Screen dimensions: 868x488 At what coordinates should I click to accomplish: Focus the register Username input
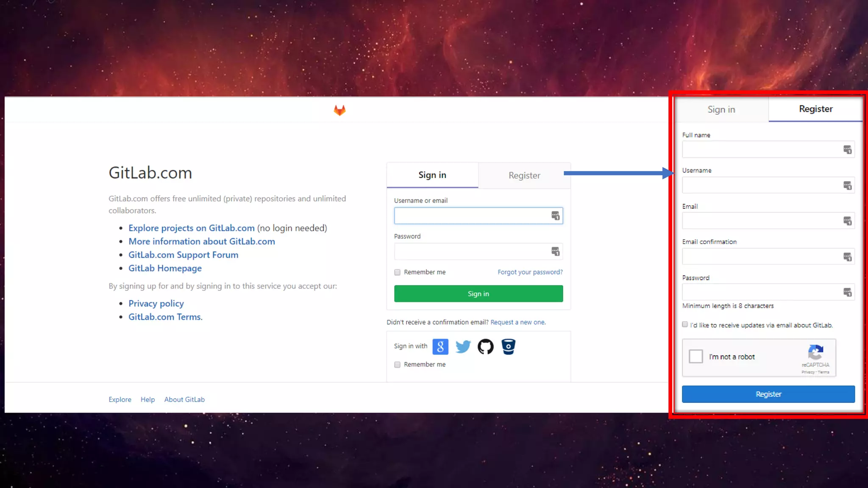pos(768,186)
